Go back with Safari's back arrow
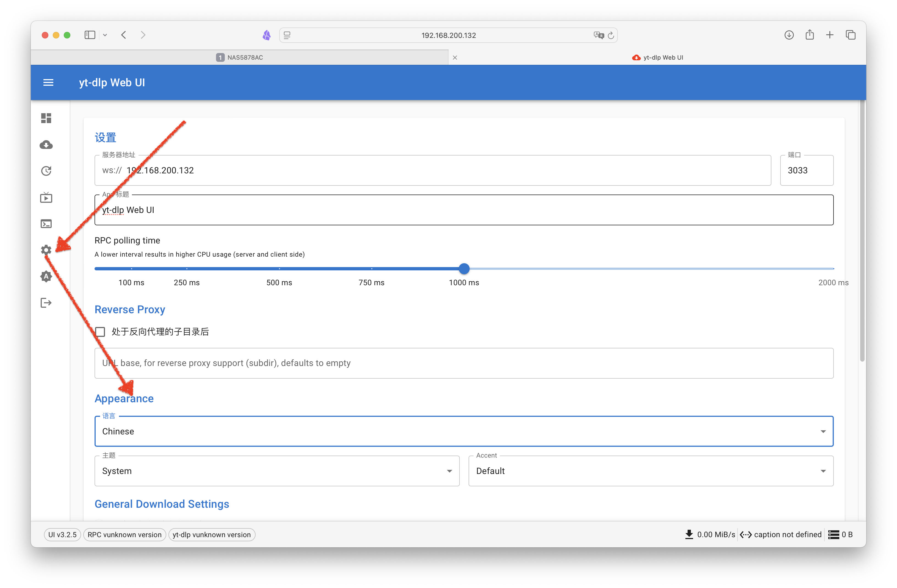897x588 pixels. [x=124, y=35]
